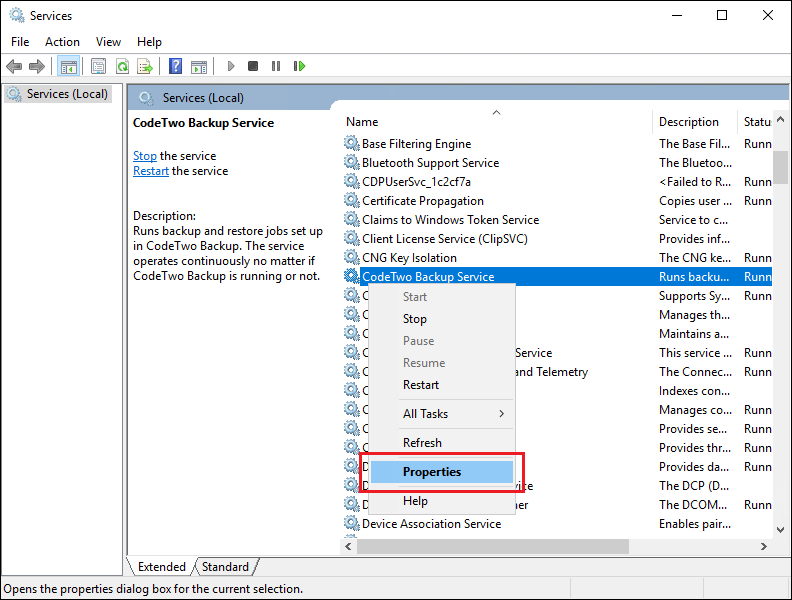The width and height of the screenshot is (792, 600).
Task: Select the Base Filtering Engine row
Action: coord(557,143)
